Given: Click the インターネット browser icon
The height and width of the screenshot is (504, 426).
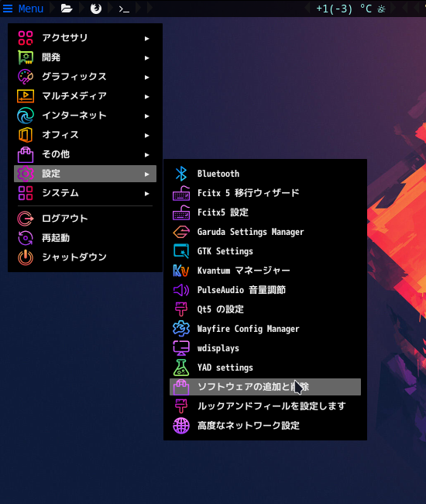Looking at the screenshot, I should (x=26, y=116).
